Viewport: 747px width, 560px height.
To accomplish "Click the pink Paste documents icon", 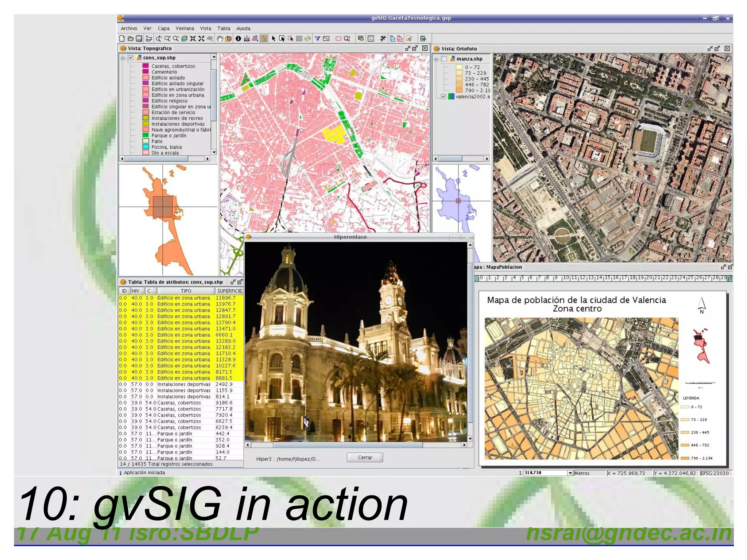I will coord(400,39).
